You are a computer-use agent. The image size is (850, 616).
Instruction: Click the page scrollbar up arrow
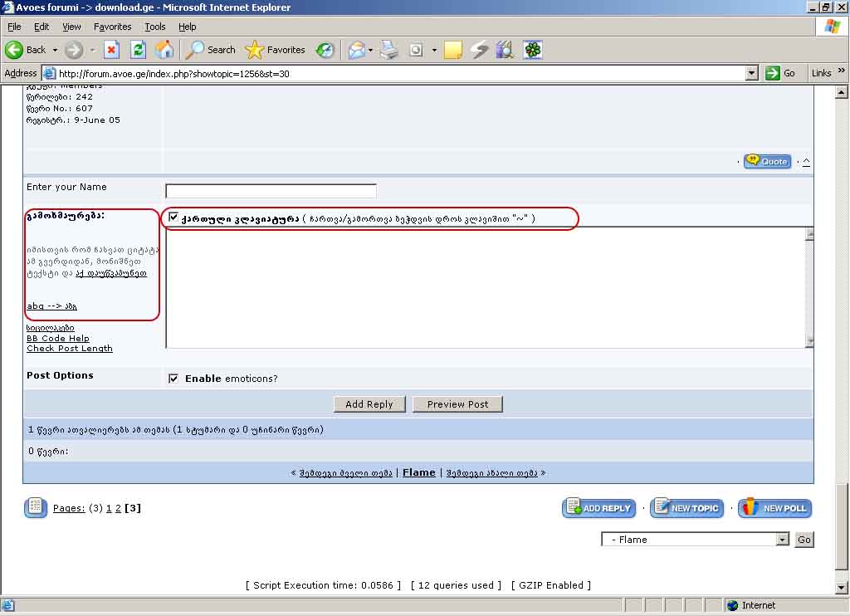[x=841, y=91]
